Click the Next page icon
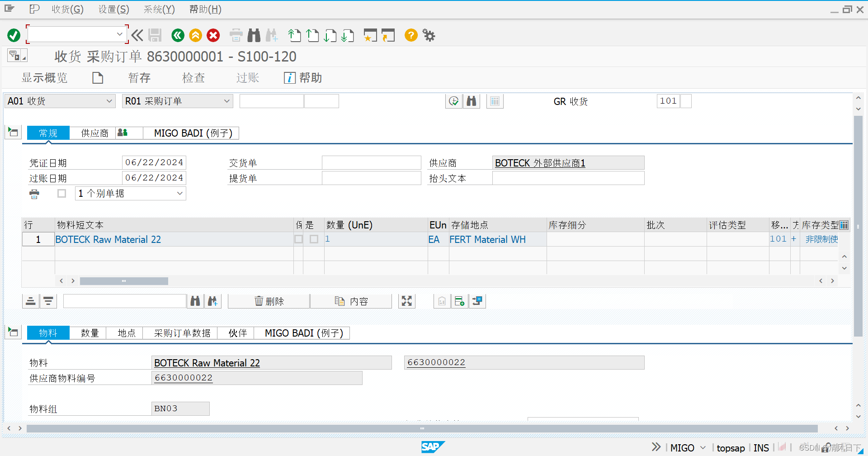Image resolution: width=868 pixels, height=456 pixels. (x=330, y=35)
